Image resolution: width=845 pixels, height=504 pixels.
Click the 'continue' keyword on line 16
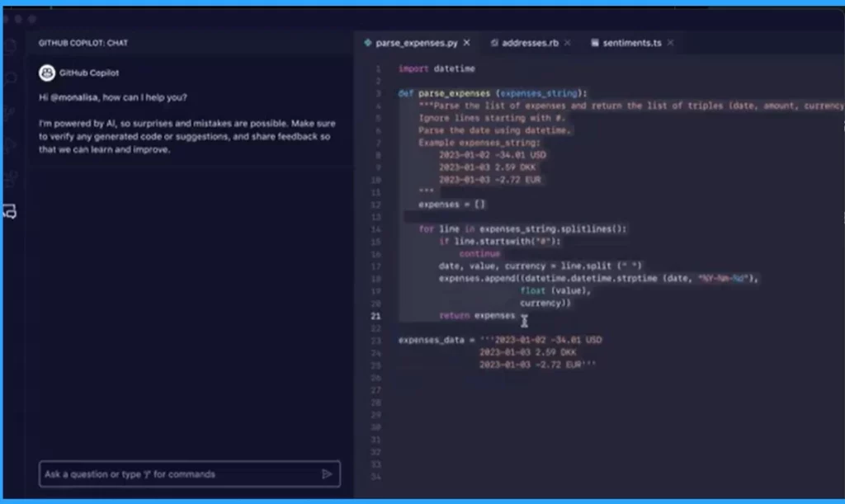point(479,253)
